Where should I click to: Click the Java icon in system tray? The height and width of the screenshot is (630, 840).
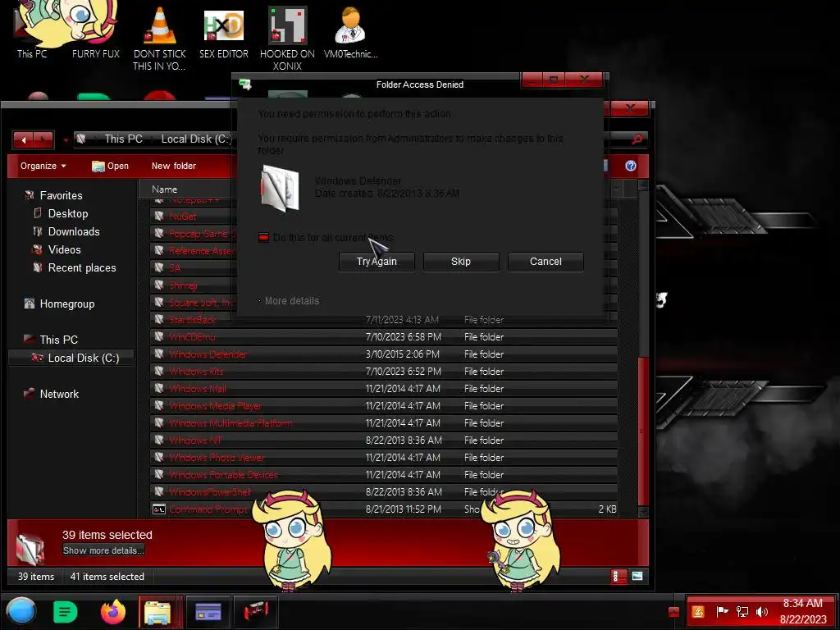698,611
